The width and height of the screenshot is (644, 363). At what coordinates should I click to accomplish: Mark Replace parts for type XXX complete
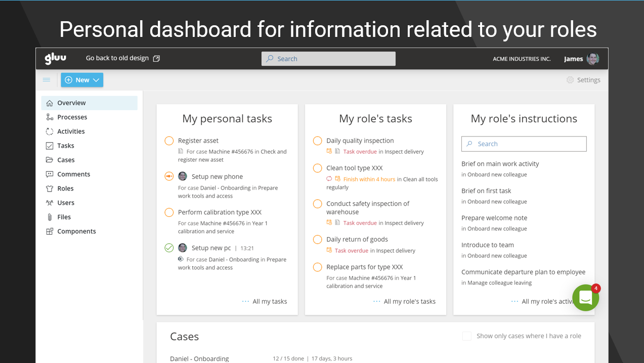coord(318,267)
